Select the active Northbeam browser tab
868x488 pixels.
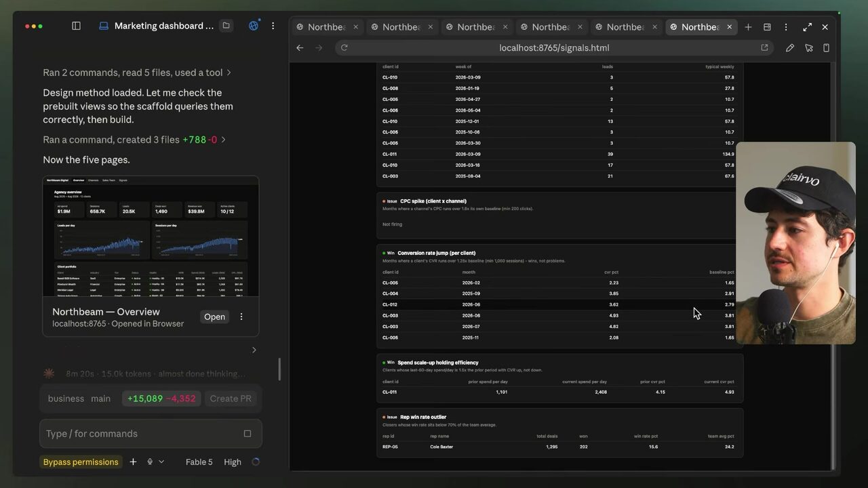point(702,27)
